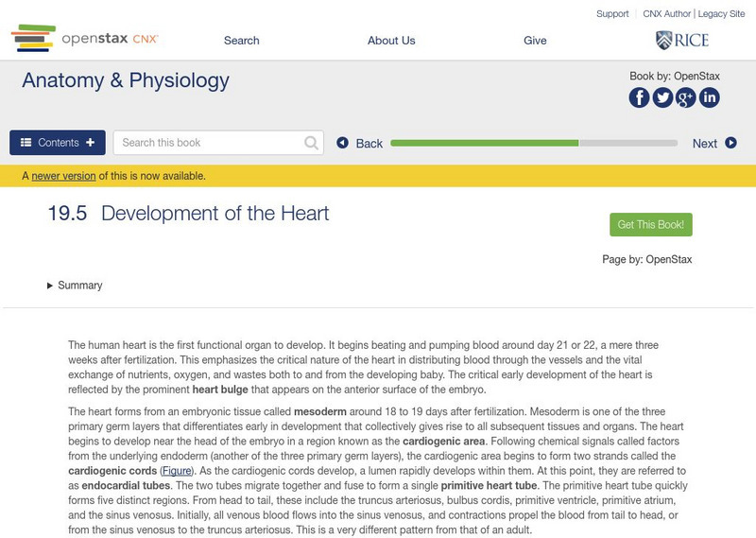This screenshot has height=538, width=756.
Task: Follow the Figure link in the text
Action: [175, 470]
